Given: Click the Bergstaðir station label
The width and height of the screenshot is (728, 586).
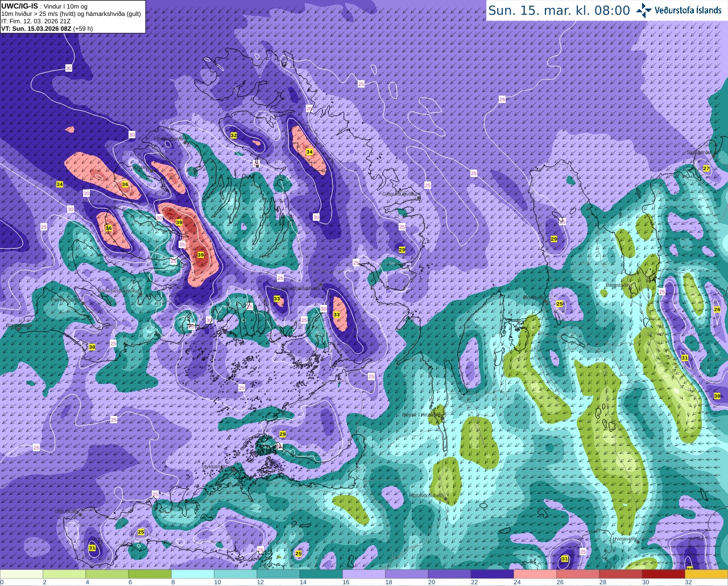Looking at the screenshot, I should tap(618, 285).
